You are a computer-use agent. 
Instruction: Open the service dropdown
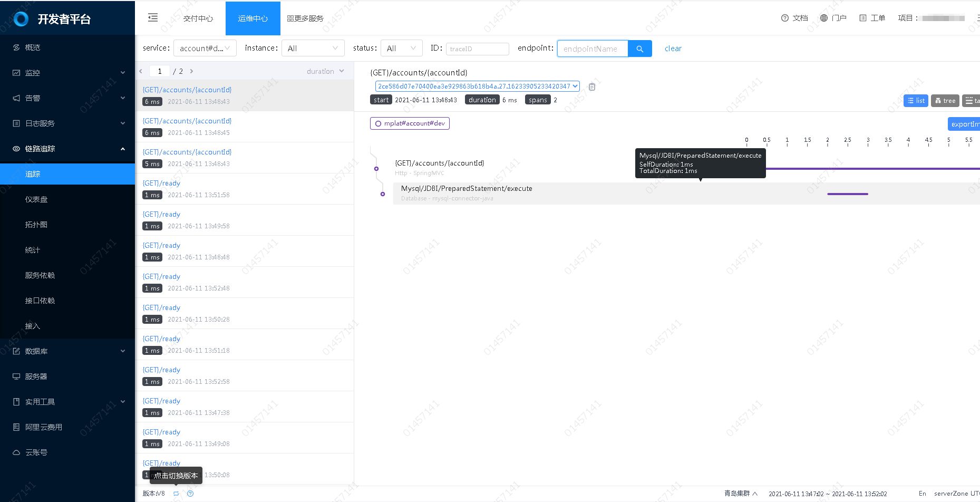[x=205, y=49]
